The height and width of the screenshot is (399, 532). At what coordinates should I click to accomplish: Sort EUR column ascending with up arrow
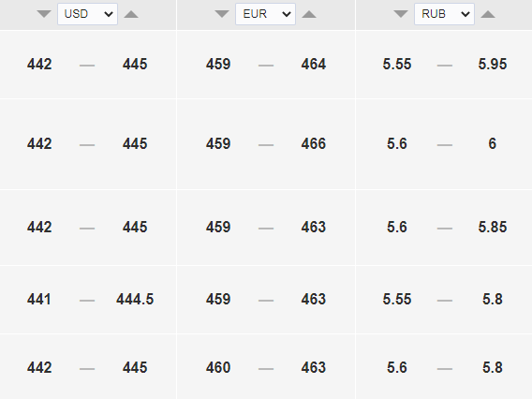click(x=309, y=14)
